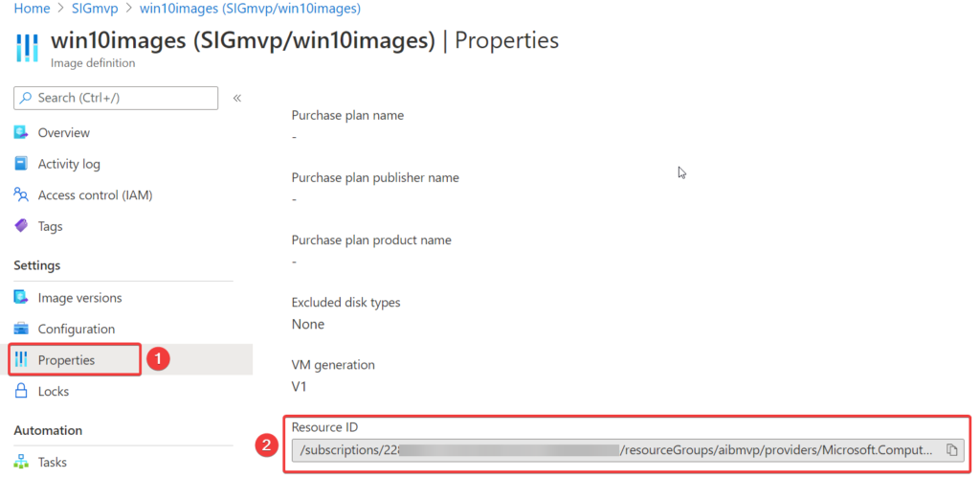
Task: Click the Configuration toolbox icon
Action: [x=21, y=329]
